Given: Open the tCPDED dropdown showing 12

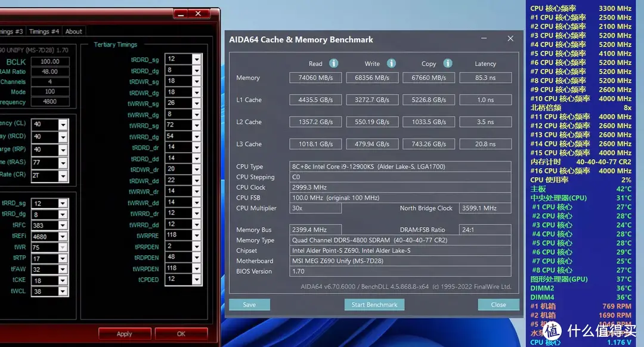Looking at the screenshot, I should [197, 279].
